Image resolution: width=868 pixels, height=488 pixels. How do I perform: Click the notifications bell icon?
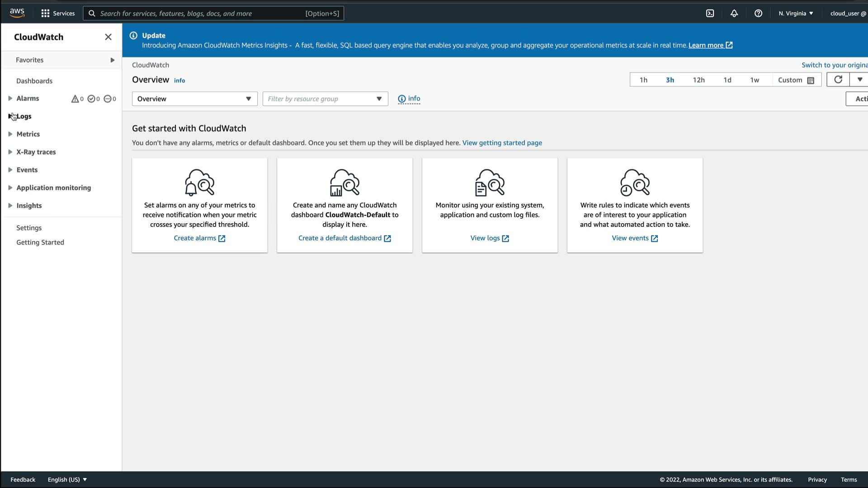point(734,14)
